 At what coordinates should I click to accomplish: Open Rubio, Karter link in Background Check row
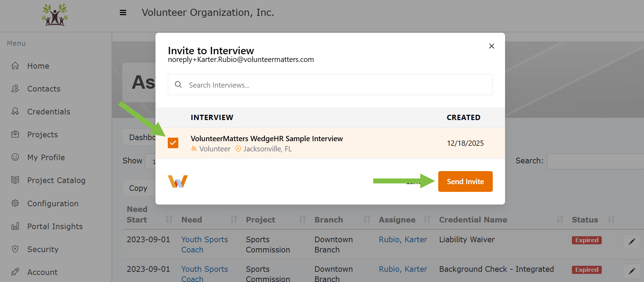[x=403, y=269]
